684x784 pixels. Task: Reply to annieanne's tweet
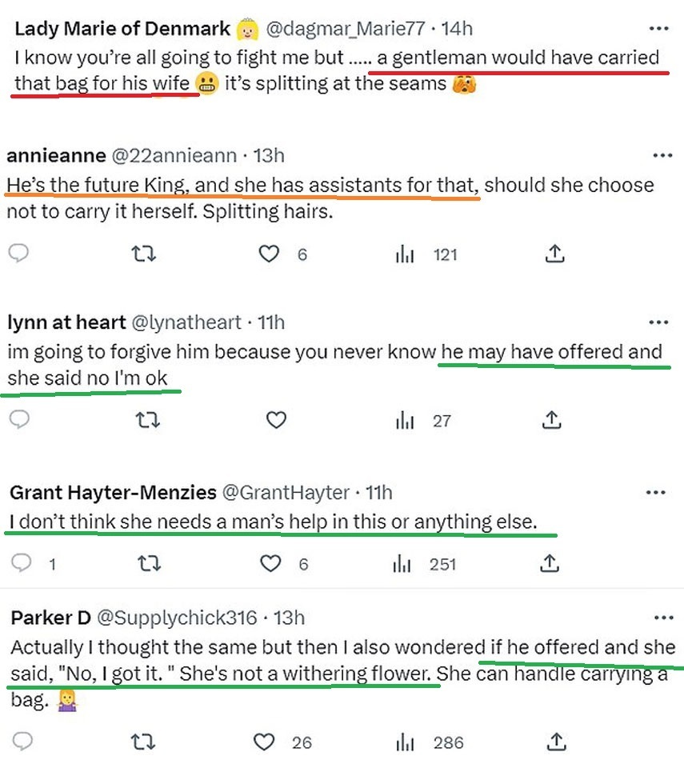pyautogui.click(x=19, y=254)
